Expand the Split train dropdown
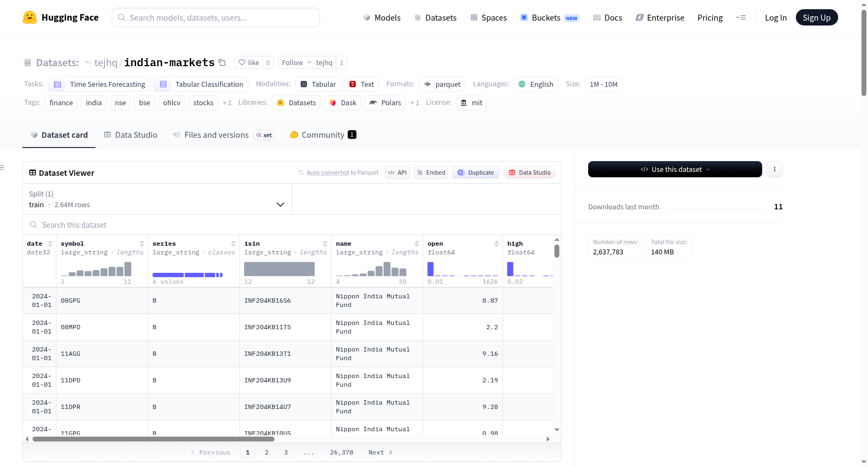This screenshot has height=467, width=868. [157, 199]
